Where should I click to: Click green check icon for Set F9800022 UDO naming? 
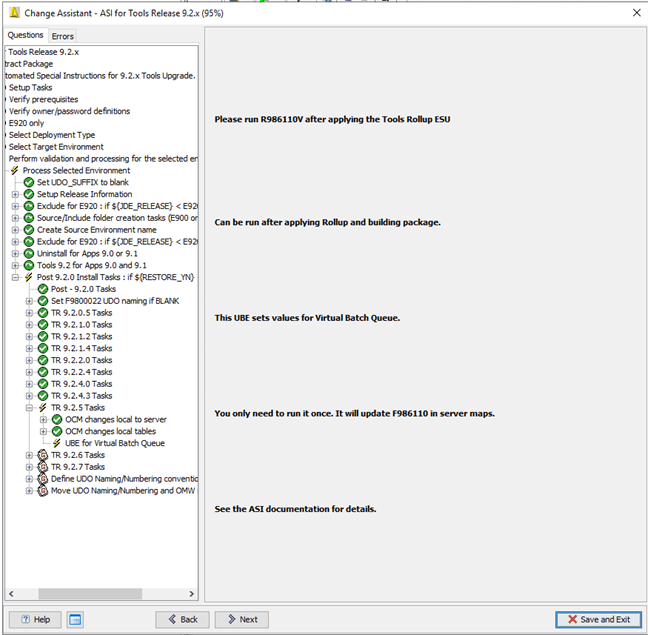(43, 301)
